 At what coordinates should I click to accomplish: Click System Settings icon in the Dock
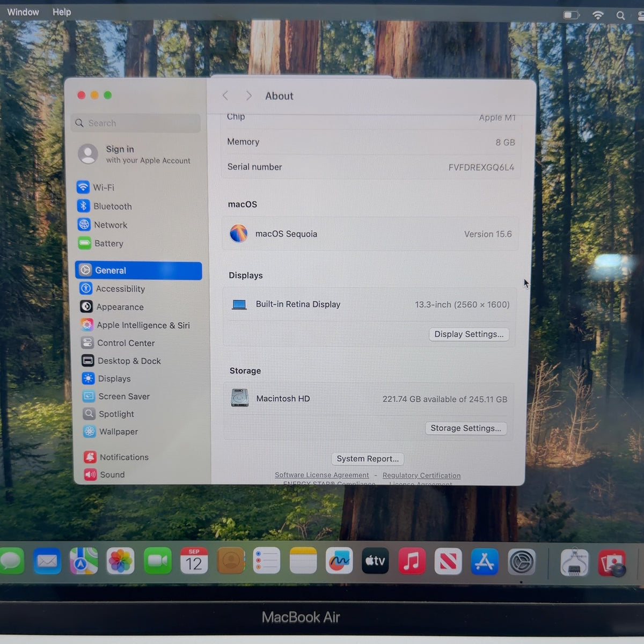click(522, 562)
